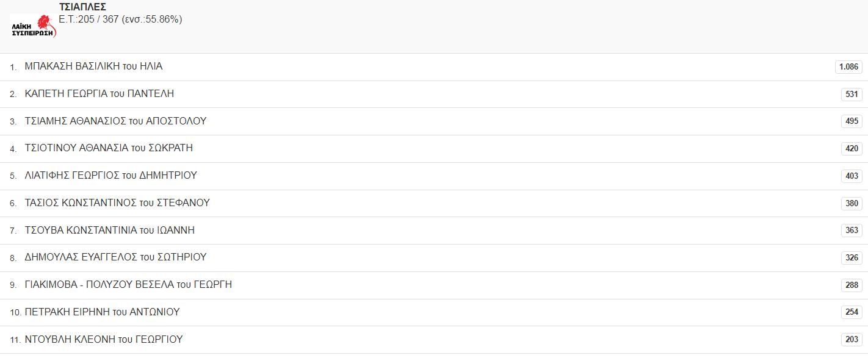This screenshot has width=868, height=358.
Task: Click the 403 vote count badge
Action: (x=852, y=176)
